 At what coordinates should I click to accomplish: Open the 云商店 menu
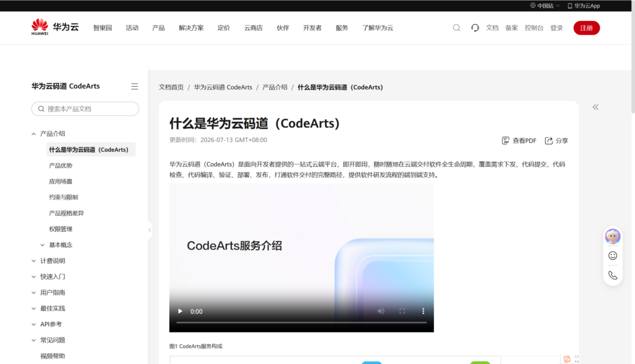point(253,28)
